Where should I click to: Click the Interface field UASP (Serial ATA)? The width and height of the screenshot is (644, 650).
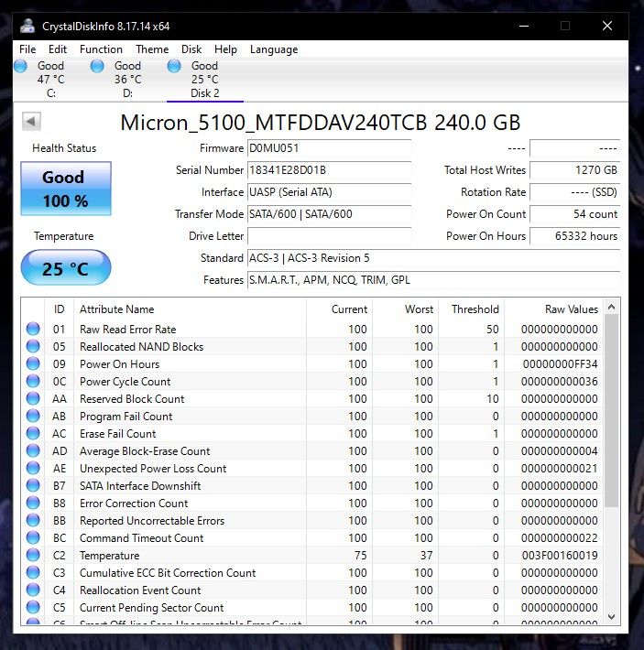click(x=329, y=192)
